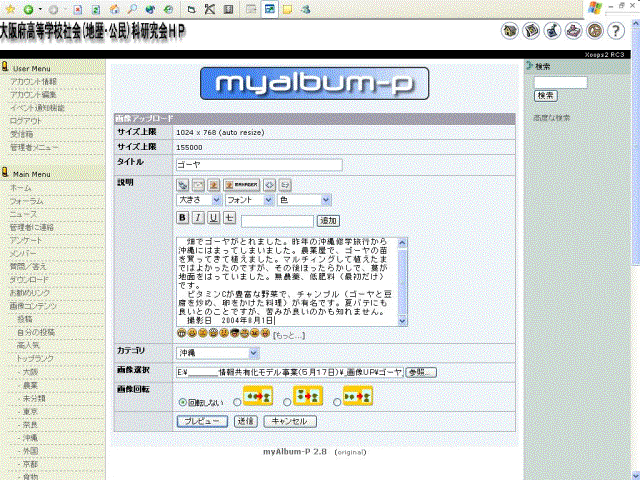This screenshot has width=640, height=480.
Task: Open ダウンロード in Main Menu
Action: [29, 280]
